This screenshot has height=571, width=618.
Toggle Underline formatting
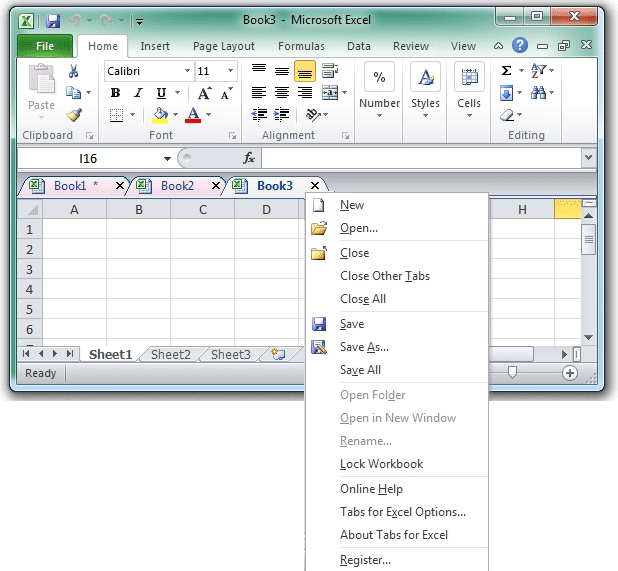(x=161, y=93)
